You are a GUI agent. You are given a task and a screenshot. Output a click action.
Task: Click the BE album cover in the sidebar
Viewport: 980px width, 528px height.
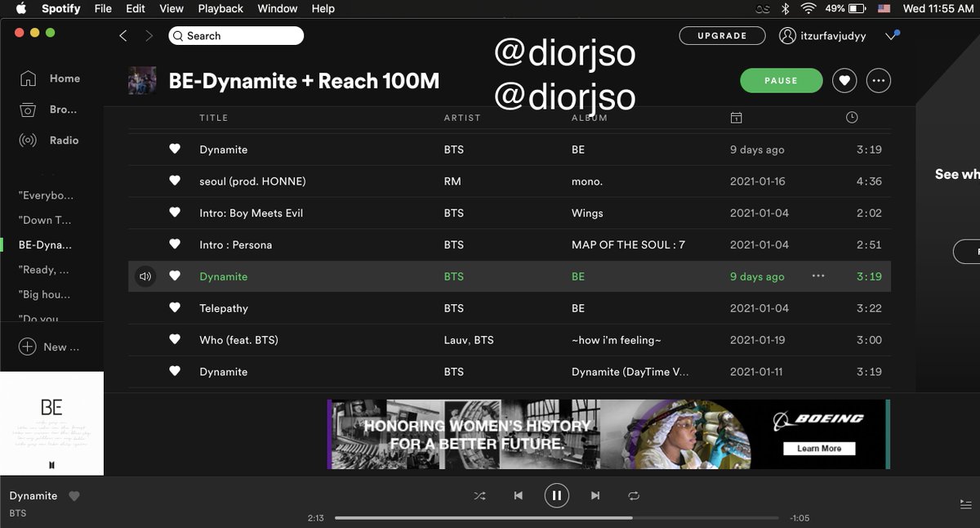click(x=51, y=423)
